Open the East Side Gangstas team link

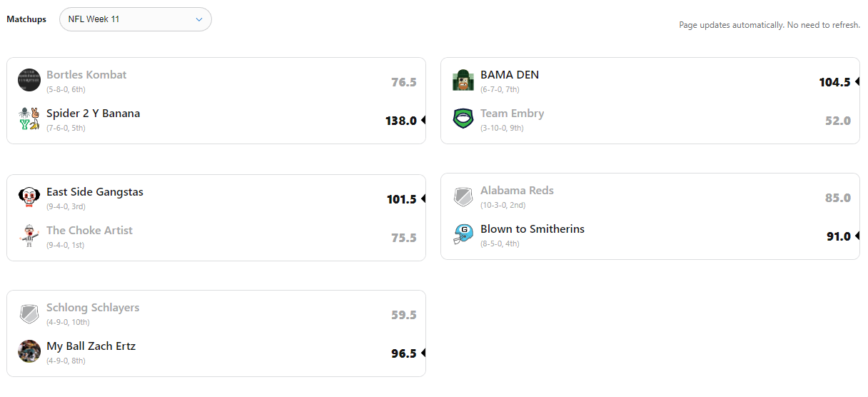[95, 192]
